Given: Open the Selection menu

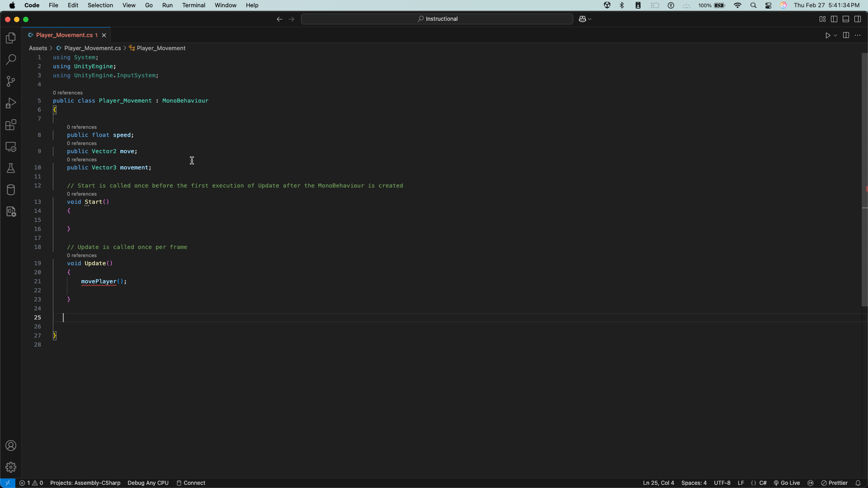Looking at the screenshot, I should click(x=100, y=5).
